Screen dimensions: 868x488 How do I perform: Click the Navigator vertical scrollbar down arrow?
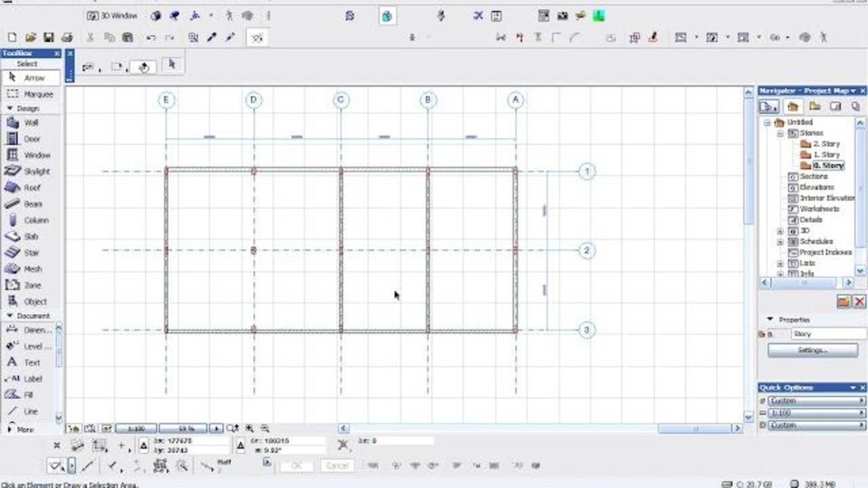(861, 270)
